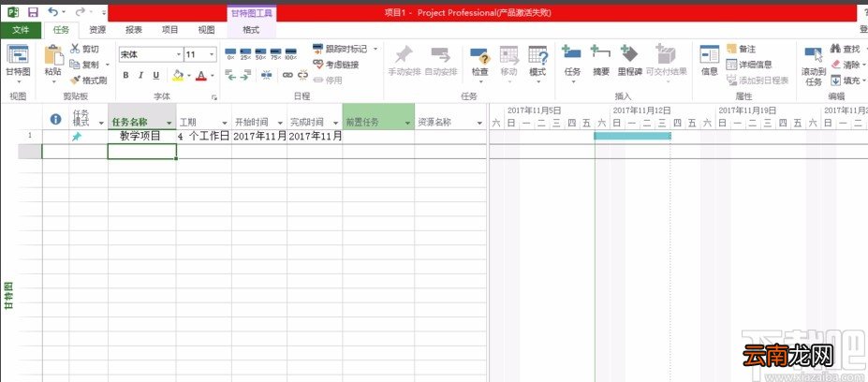The image size is (868, 382).
Task: Open the 文件 (File) menu
Action: coord(21,30)
